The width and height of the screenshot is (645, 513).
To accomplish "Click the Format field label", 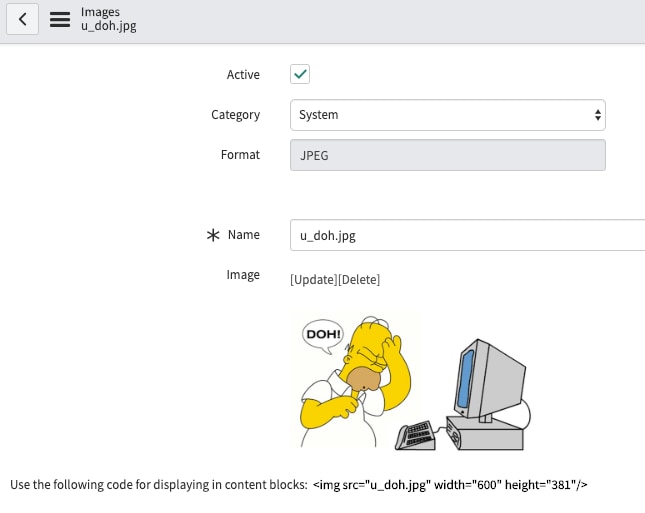I will [x=240, y=155].
